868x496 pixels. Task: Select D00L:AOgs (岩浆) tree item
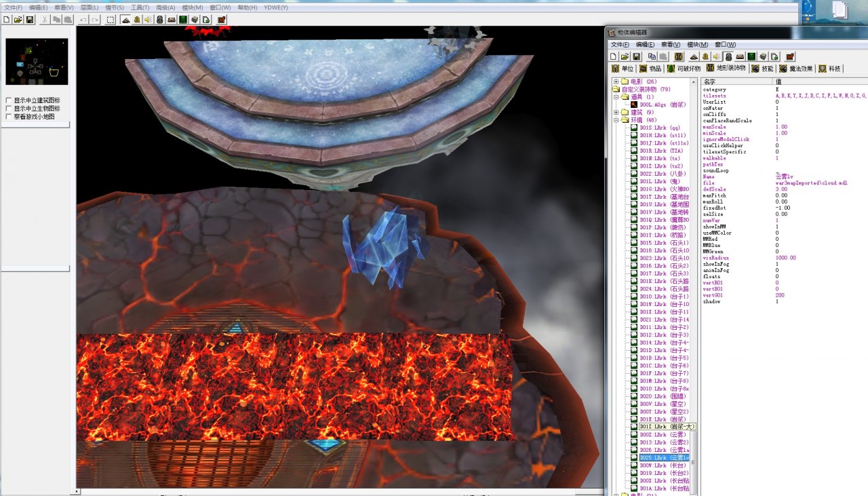(x=663, y=105)
